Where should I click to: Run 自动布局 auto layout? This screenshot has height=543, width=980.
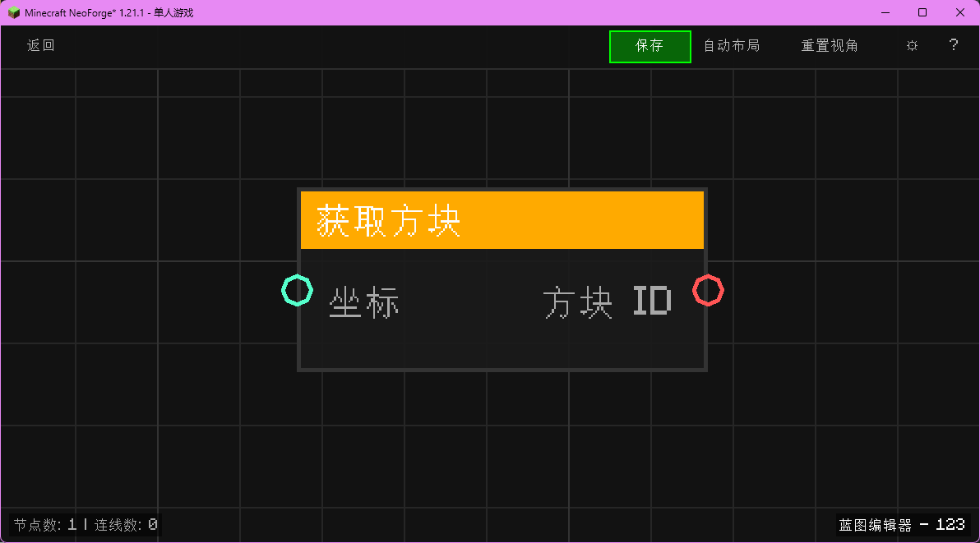coord(731,46)
